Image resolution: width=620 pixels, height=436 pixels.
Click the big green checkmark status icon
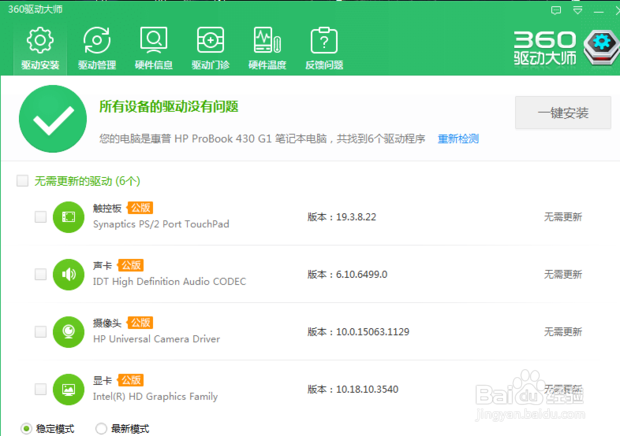tap(53, 119)
